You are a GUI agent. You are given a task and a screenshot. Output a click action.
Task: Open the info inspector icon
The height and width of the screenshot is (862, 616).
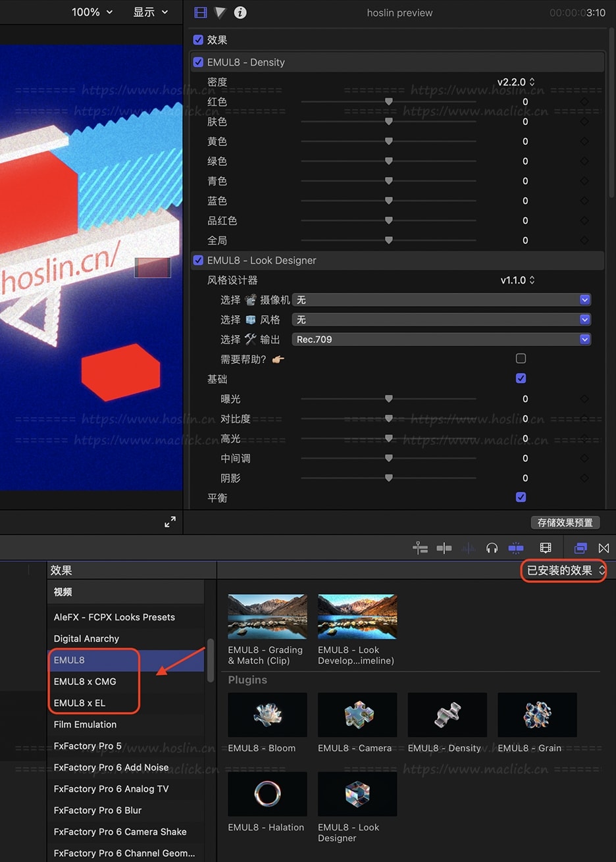coord(240,13)
